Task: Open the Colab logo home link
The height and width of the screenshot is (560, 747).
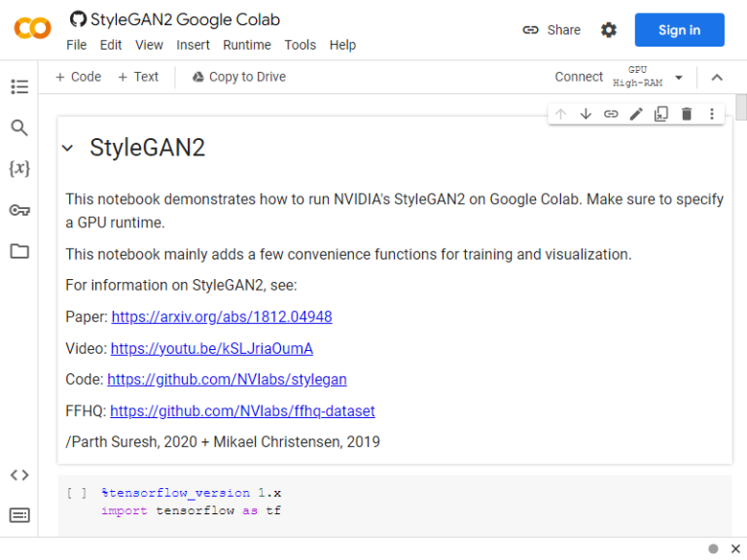Action: pos(32,28)
